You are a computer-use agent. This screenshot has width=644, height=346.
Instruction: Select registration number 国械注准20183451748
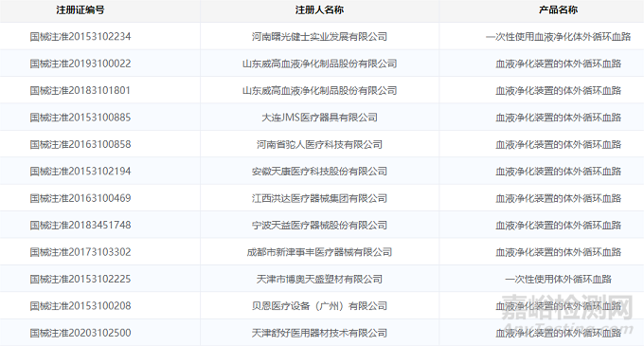80,226
